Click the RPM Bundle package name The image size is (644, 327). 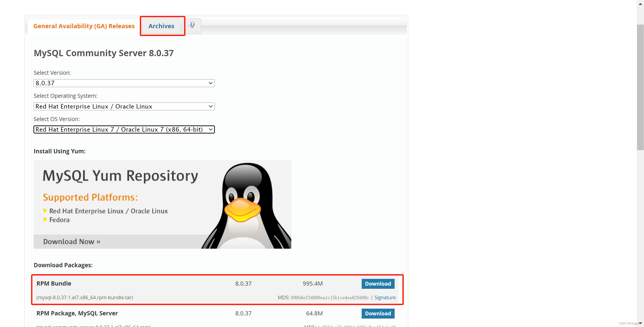[54, 283]
